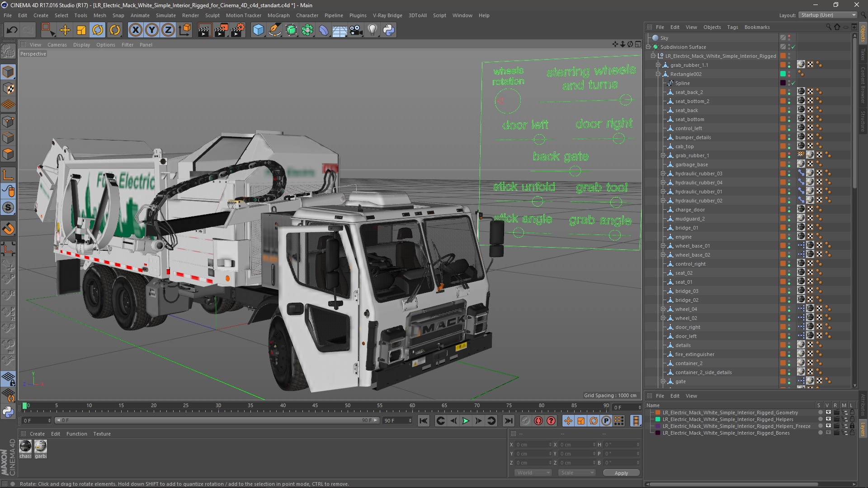
Task: Enable Make Editable mode icon
Action: point(8,52)
